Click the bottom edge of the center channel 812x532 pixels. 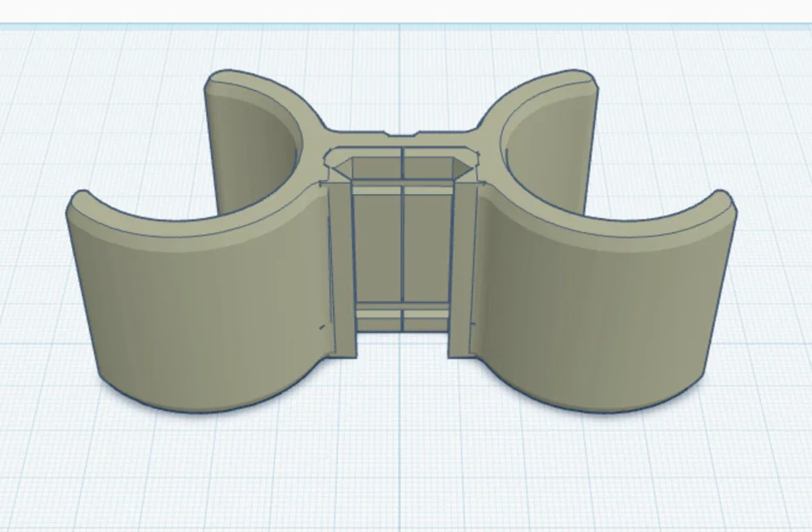[x=400, y=332]
